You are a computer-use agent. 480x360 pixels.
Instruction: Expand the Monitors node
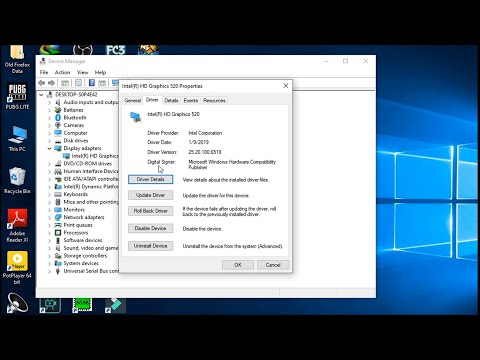[x=49, y=210]
